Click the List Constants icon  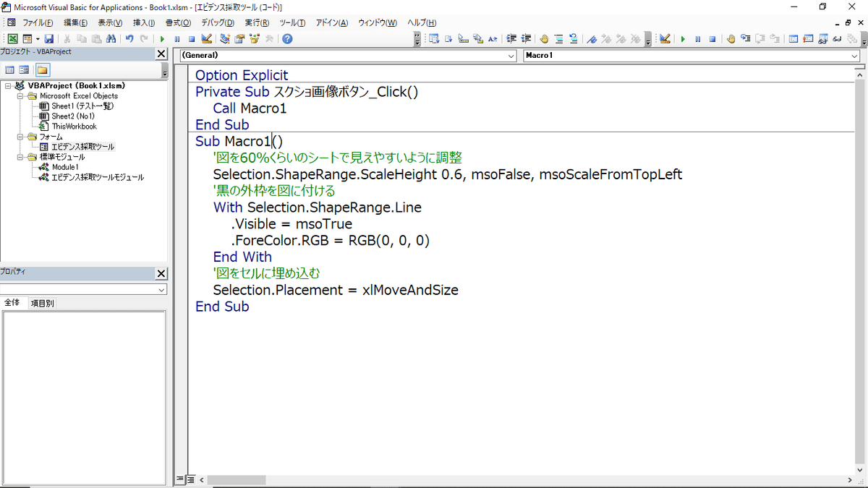tap(448, 39)
